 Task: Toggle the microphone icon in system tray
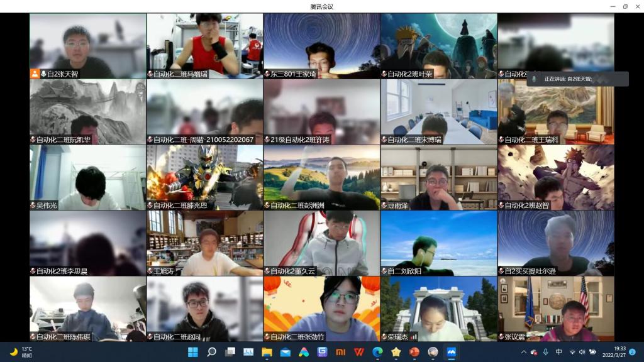click(x=545, y=352)
